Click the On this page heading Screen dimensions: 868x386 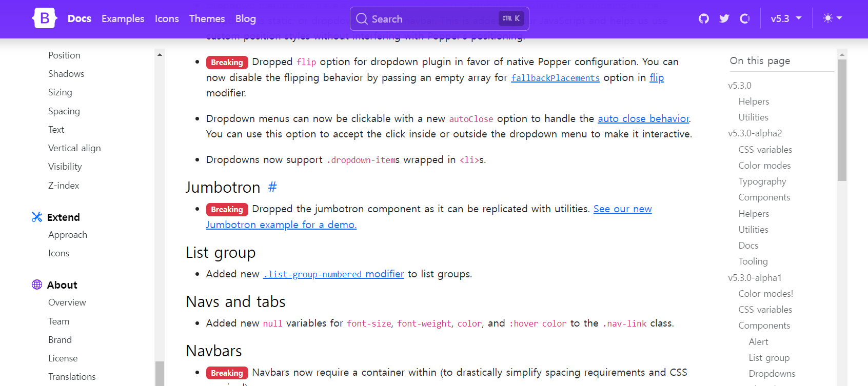(x=760, y=61)
